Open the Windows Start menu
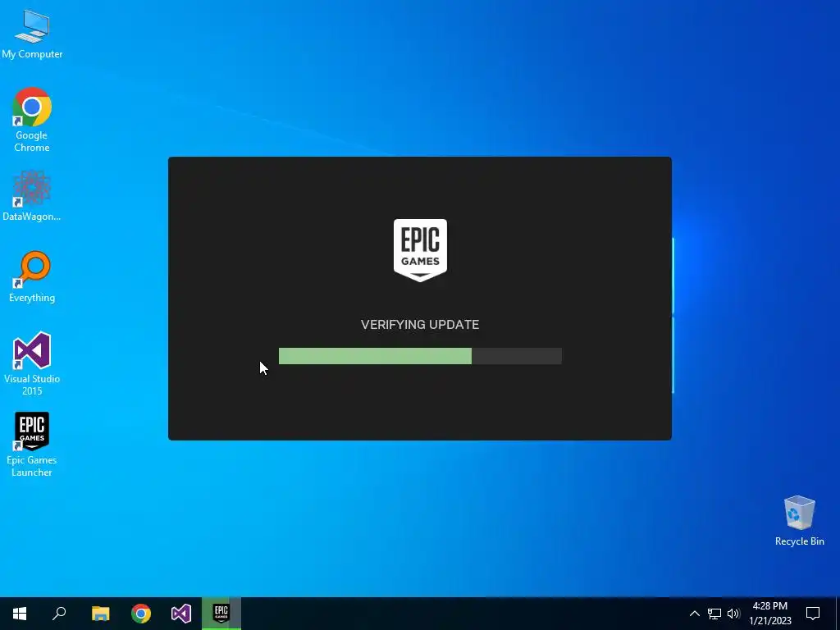 (x=20, y=614)
